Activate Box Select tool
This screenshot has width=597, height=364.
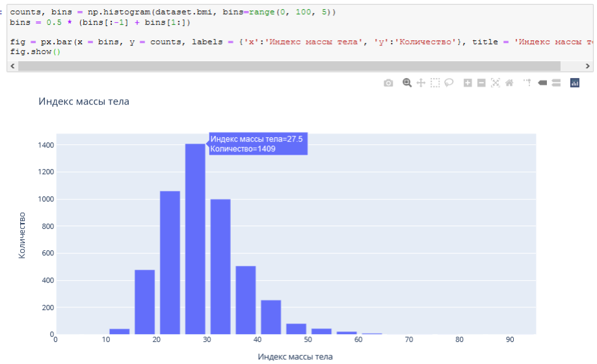(435, 83)
